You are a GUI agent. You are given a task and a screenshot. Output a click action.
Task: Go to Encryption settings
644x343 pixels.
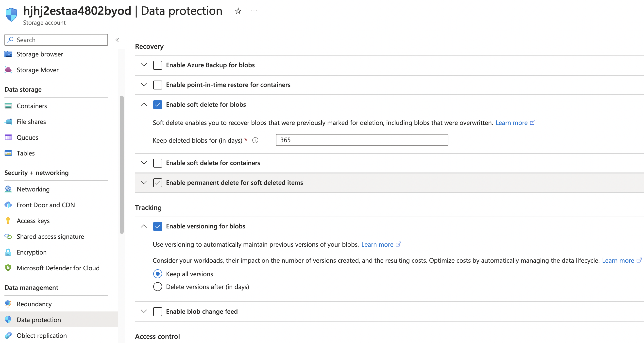(x=32, y=252)
